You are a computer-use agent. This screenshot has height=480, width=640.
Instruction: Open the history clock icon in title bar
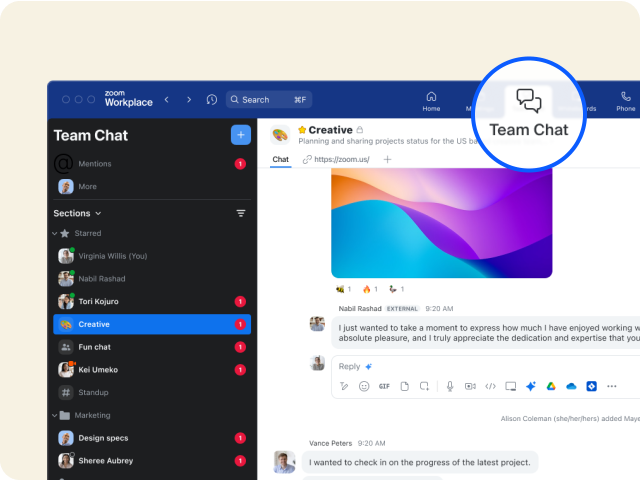(211, 100)
